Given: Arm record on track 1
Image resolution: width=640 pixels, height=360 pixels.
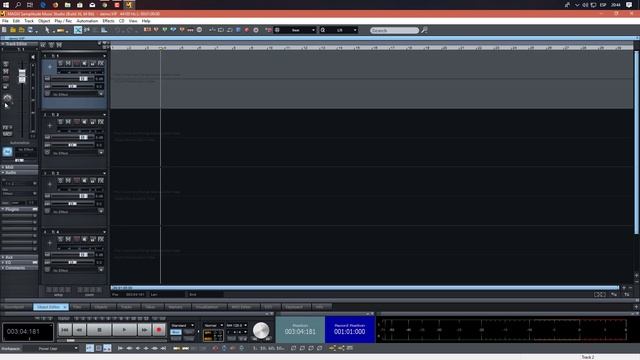Looking at the screenshot, I should (x=76, y=63).
